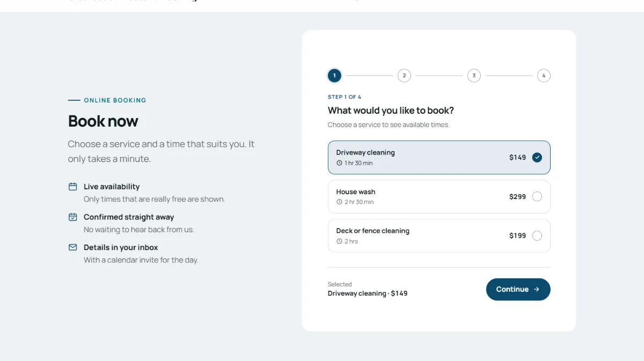Click the "Details in your inbox" heading text
This screenshot has height=361, width=644.
point(121,247)
